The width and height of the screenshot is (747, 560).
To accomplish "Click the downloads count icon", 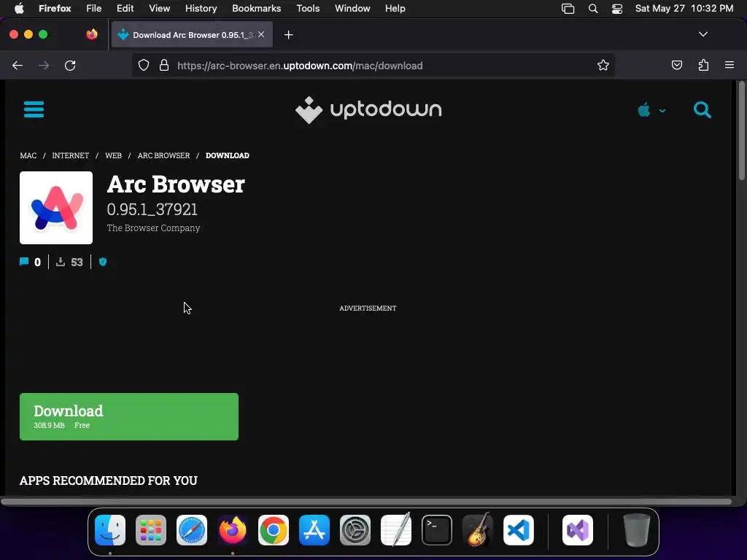I will (61, 262).
